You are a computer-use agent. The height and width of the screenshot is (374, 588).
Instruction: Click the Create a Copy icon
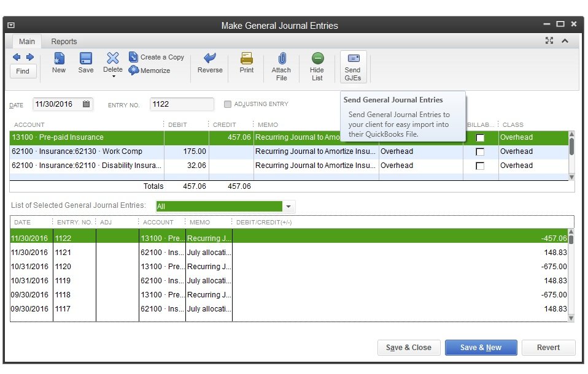[133, 57]
